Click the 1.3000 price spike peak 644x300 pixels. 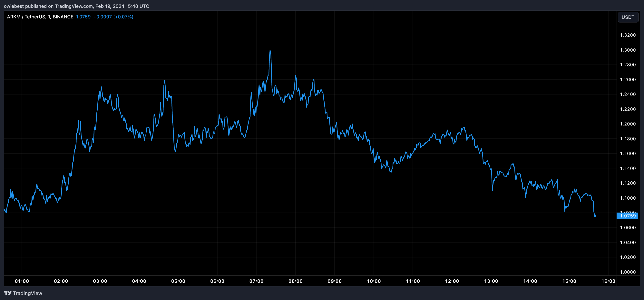(270, 51)
